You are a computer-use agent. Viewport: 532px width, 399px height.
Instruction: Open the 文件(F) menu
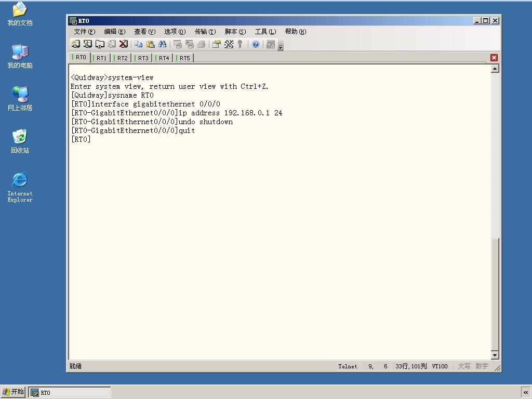[x=85, y=32]
